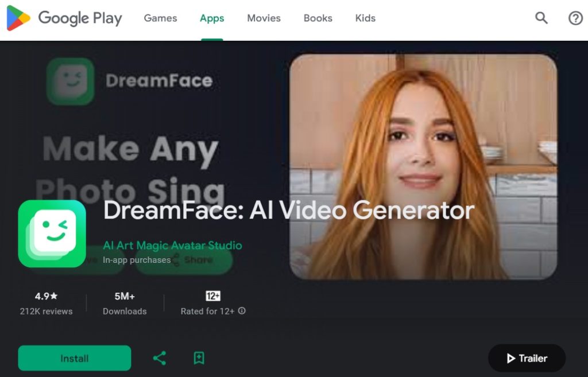Open the Books tab

318,18
